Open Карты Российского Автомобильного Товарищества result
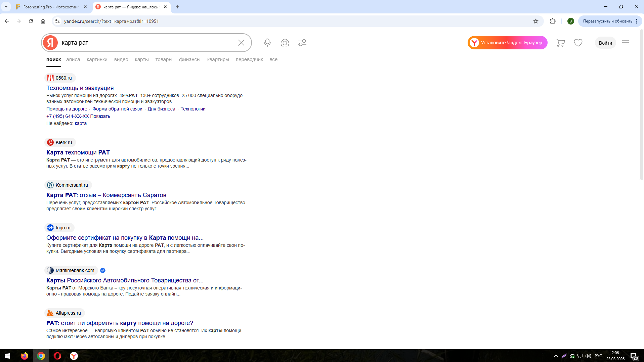This screenshot has height=362, width=644. pos(125,280)
